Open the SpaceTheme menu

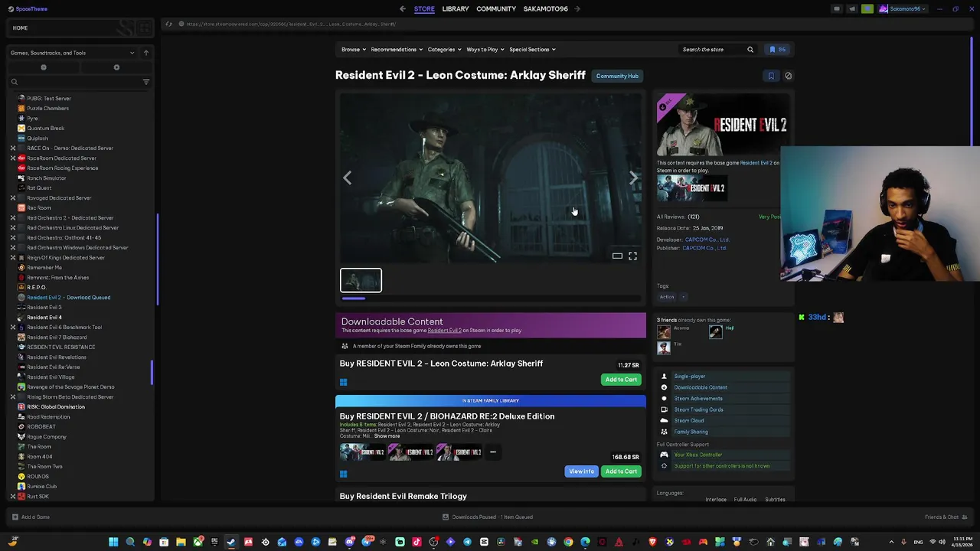pos(28,9)
